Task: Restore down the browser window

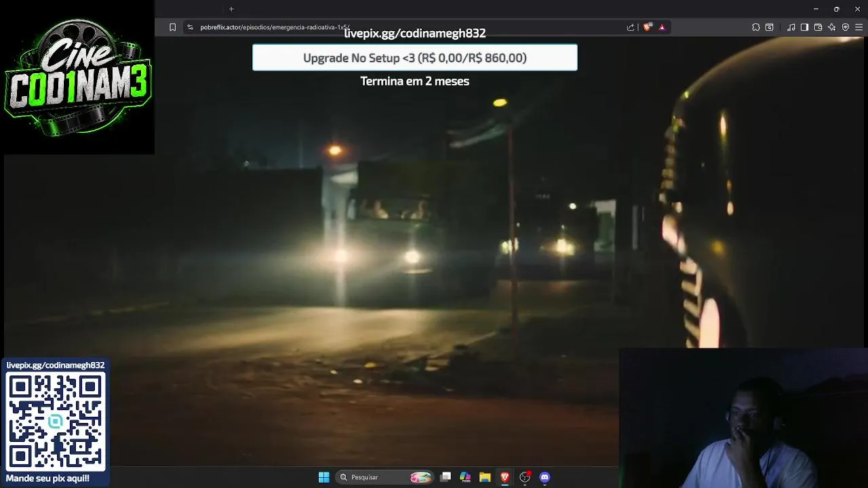Action: point(836,9)
